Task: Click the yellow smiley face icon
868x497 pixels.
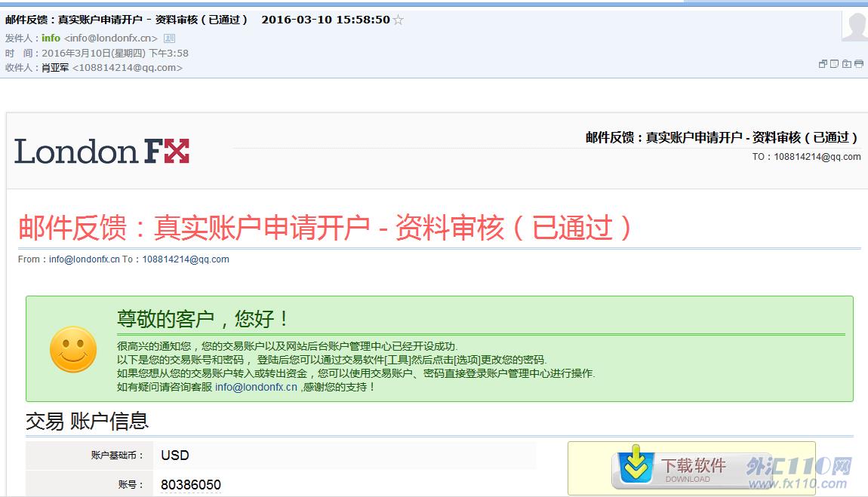Action: [73, 349]
